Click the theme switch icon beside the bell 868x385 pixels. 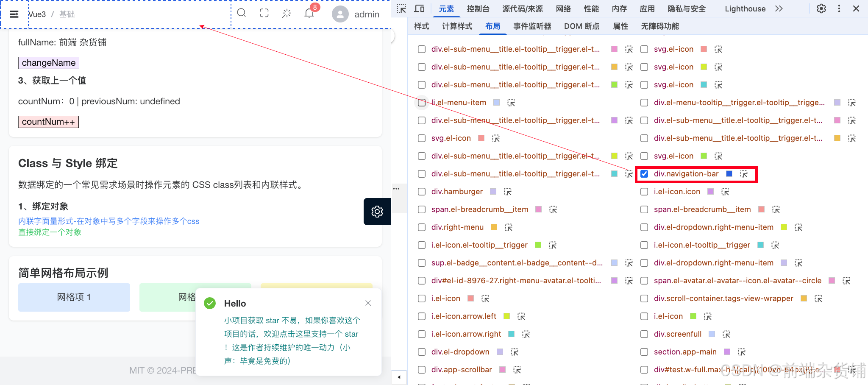pyautogui.click(x=287, y=13)
